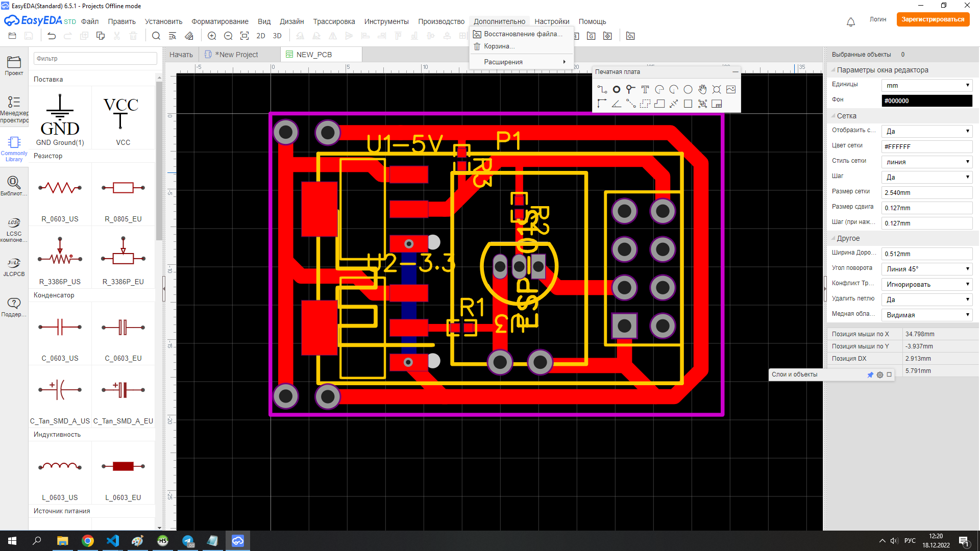Open the Extensions submenu

(x=522, y=62)
